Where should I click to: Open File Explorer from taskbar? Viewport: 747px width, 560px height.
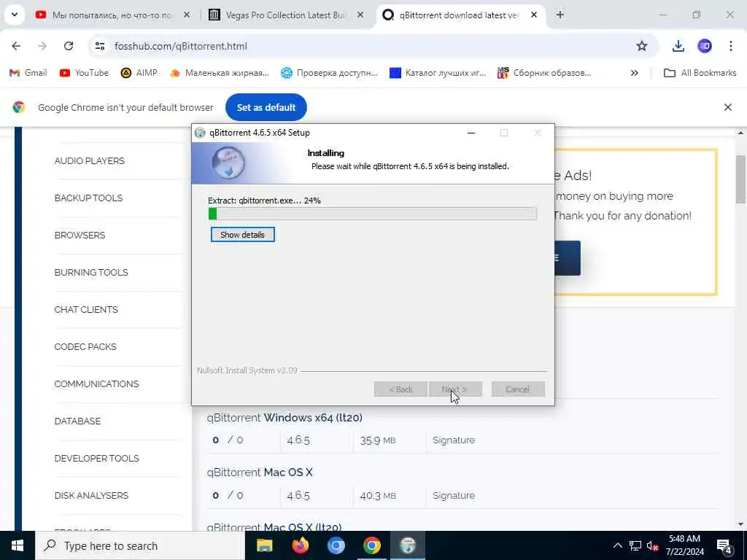pyautogui.click(x=264, y=545)
